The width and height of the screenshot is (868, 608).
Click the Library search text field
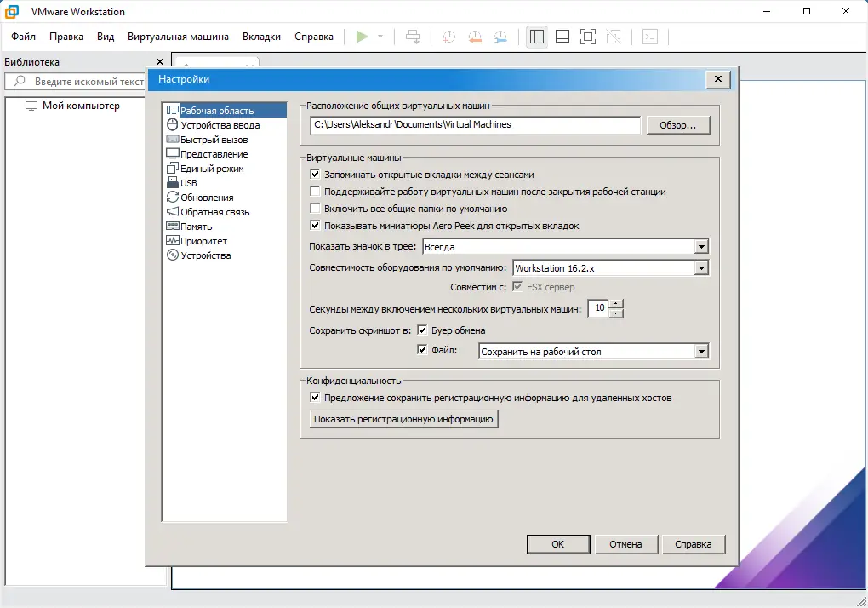[89, 82]
